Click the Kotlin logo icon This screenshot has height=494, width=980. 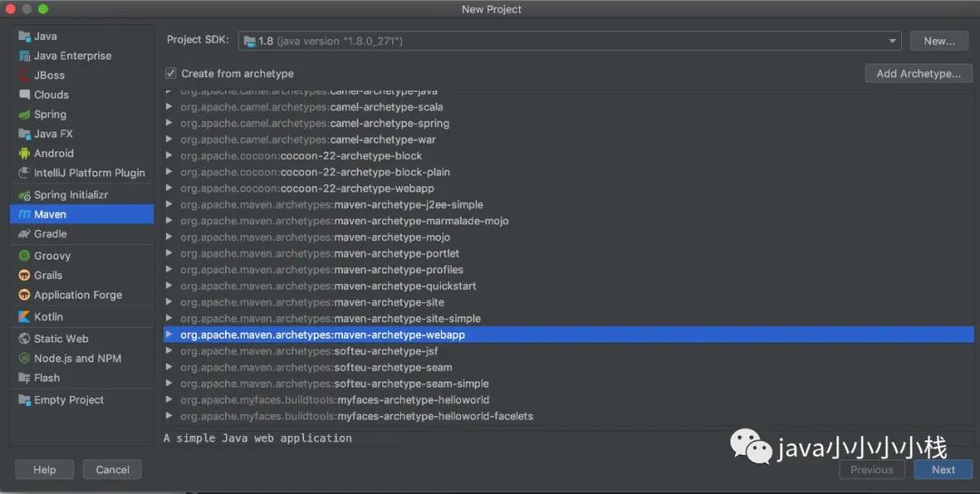pos(24,316)
